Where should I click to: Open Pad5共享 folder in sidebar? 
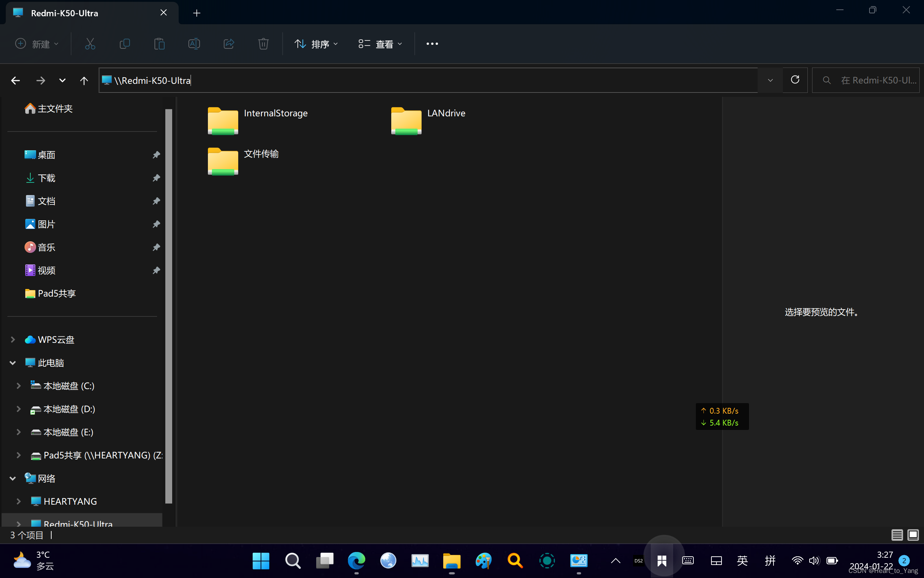coord(50,293)
